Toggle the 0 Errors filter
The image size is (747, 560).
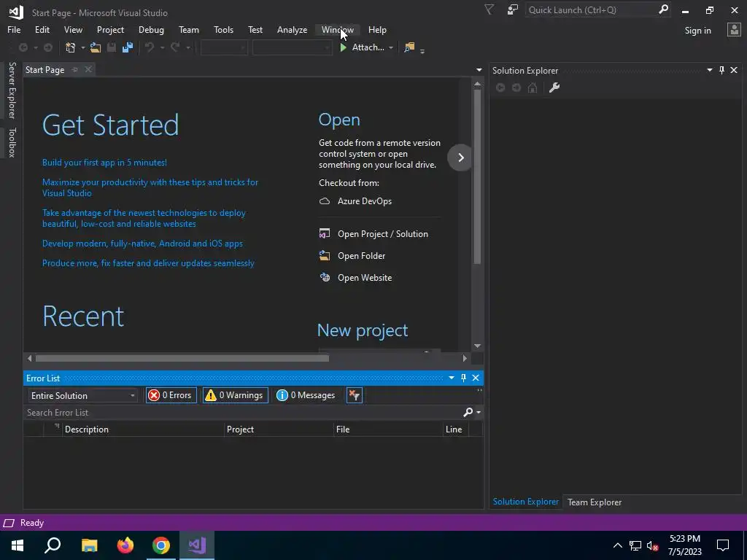pyautogui.click(x=171, y=395)
